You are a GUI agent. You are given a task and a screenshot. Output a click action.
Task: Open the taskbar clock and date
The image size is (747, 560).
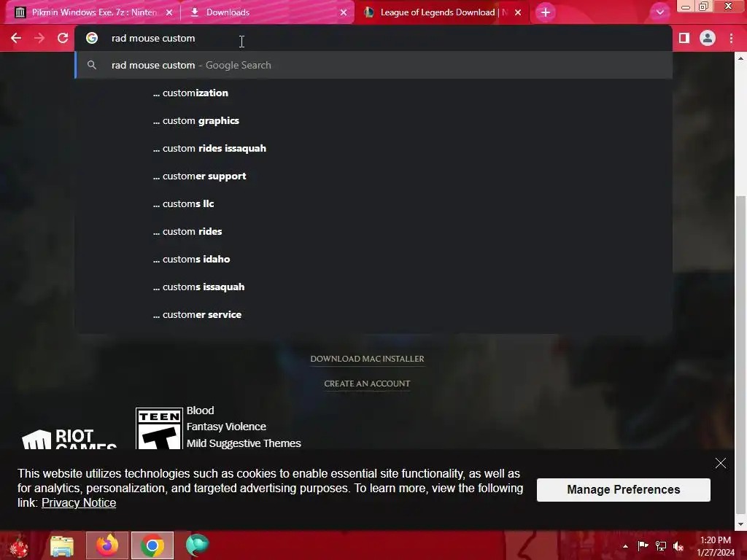[716, 546]
